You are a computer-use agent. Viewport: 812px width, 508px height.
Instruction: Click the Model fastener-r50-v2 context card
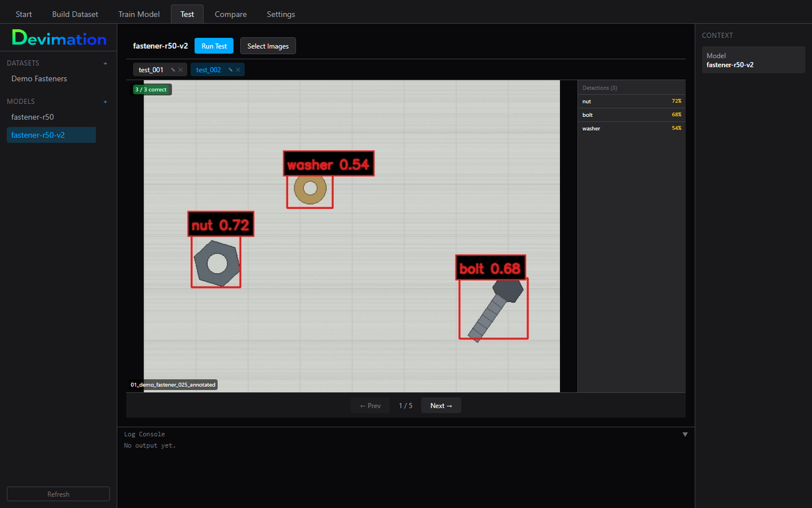pos(753,60)
